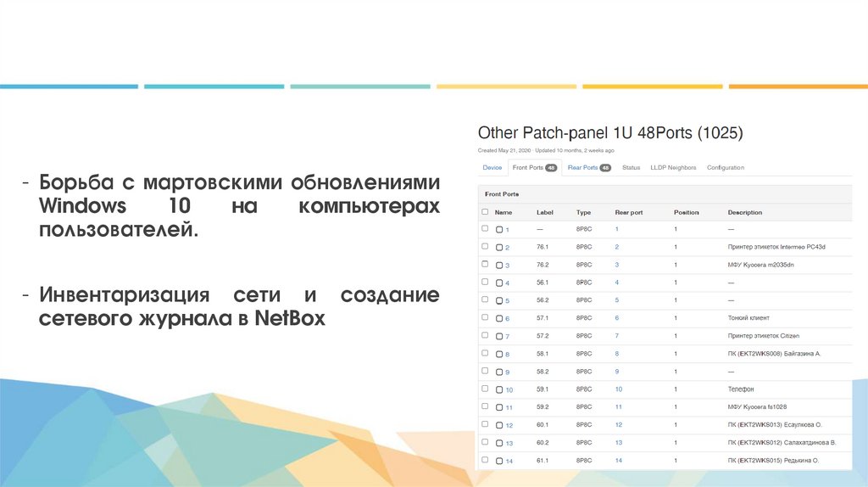Mark the checkbox for the port 7 row
The image size is (868, 487).
[x=485, y=335]
